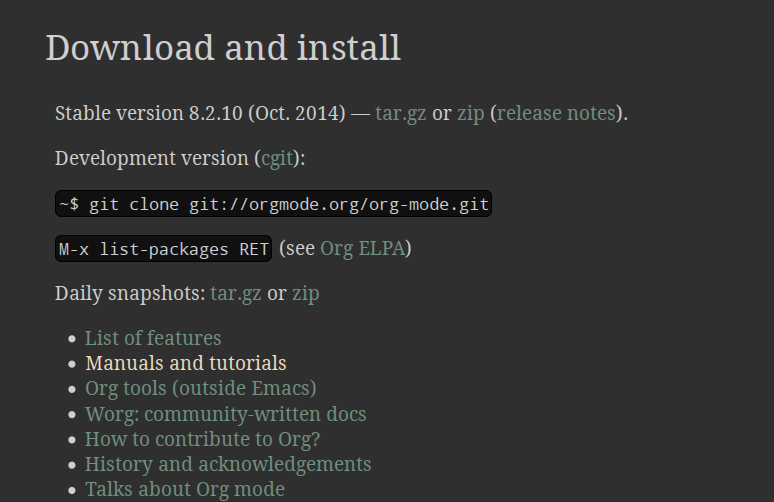Download the daily snapshot zip
This screenshot has height=502, width=774.
[305, 294]
